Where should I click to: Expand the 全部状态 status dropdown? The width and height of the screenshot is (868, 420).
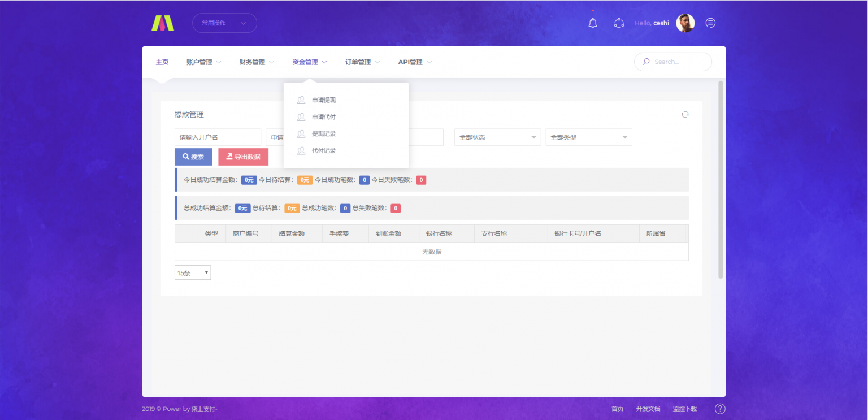coord(497,137)
